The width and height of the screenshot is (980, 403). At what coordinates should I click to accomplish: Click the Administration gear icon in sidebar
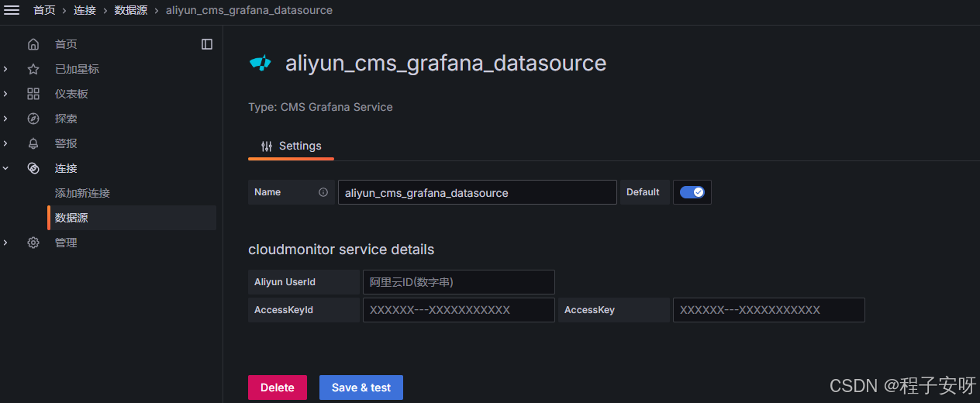[33, 243]
